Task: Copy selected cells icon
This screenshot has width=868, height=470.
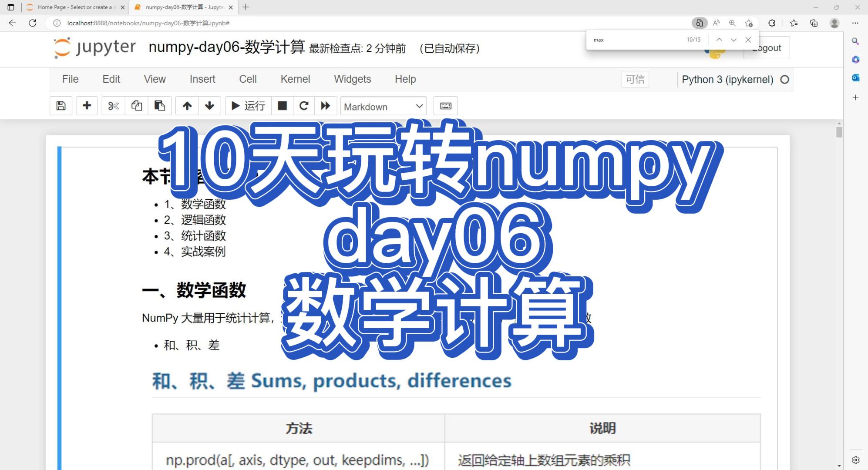Action: 137,106
